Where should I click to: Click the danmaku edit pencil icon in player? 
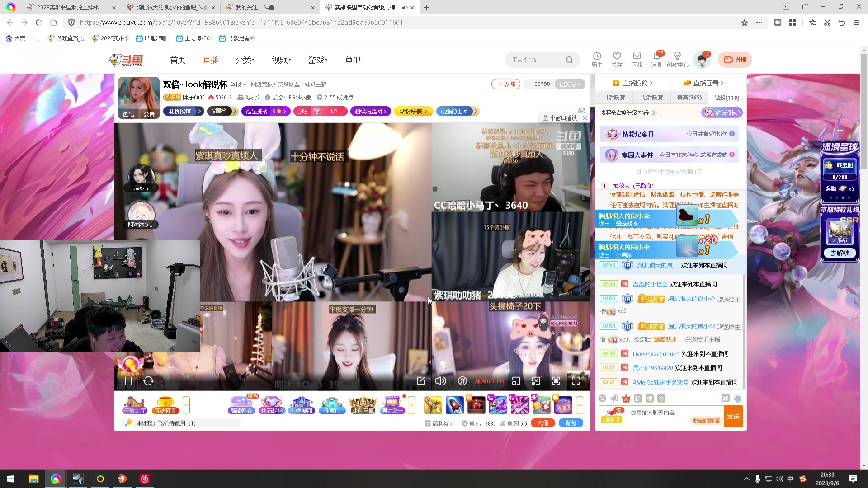(420, 381)
